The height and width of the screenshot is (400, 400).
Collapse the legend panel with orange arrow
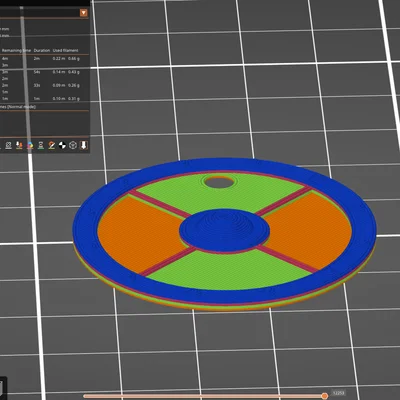tap(83, 13)
